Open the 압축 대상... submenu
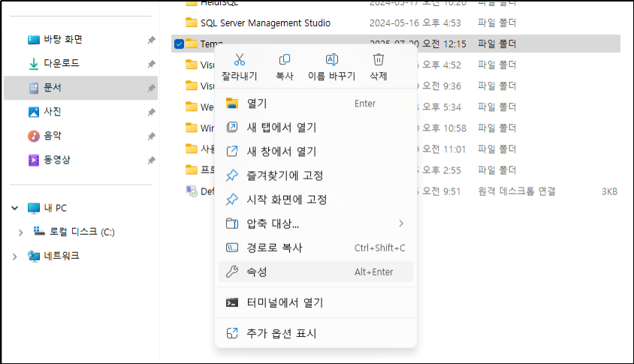 pos(315,224)
